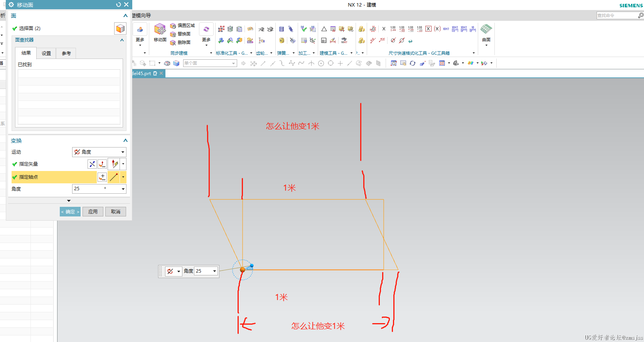
Task: Switch to the 结果 tab
Action: (x=26, y=53)
